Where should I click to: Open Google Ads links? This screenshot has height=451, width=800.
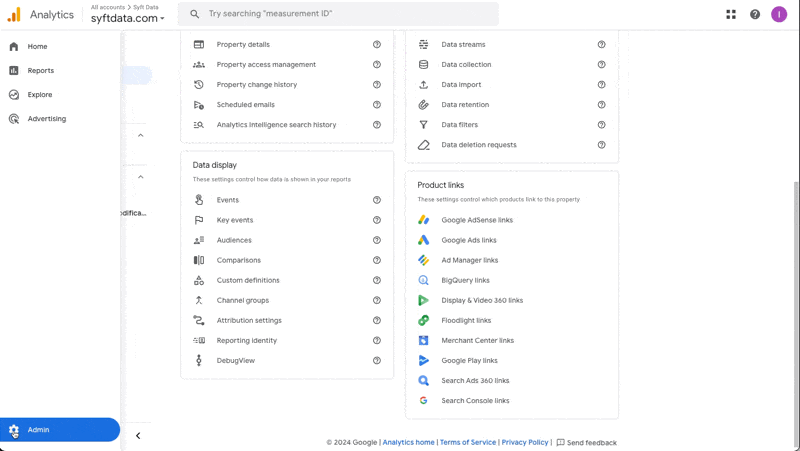point(468,241)
